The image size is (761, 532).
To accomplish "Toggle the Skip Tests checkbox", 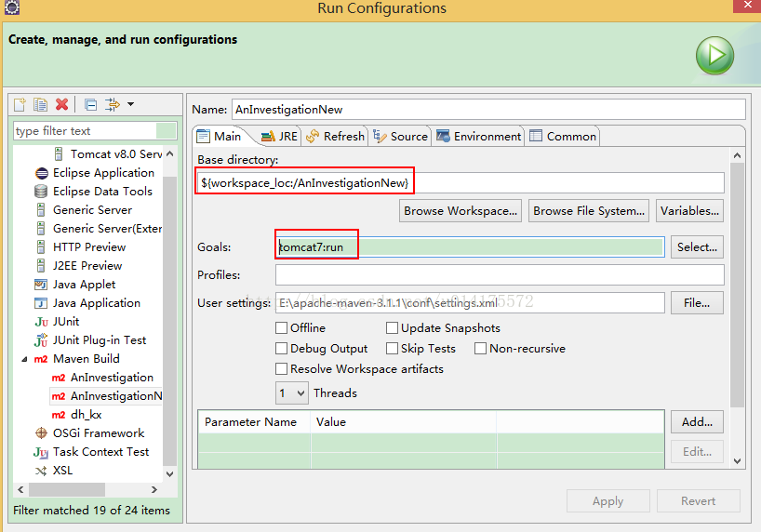I will pos(393,349).
